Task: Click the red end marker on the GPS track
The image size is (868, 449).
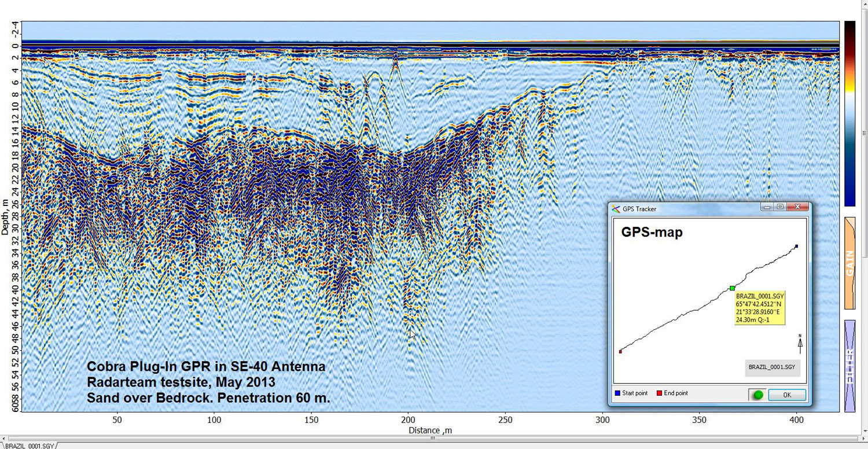Action: (x=620, y=351)
